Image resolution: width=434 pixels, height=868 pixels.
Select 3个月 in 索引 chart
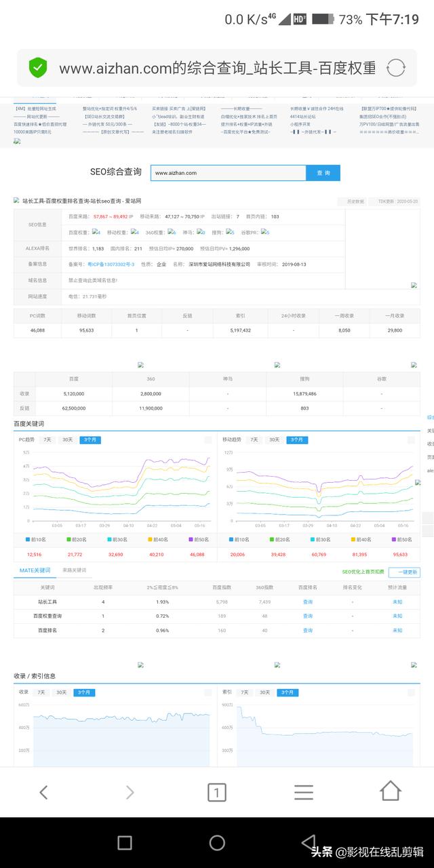point(287,692)
